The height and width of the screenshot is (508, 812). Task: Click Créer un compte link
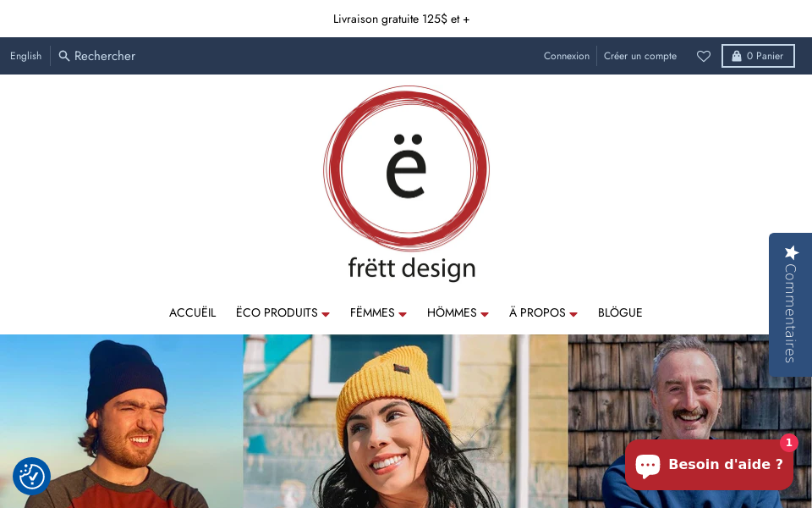(640, 56)
